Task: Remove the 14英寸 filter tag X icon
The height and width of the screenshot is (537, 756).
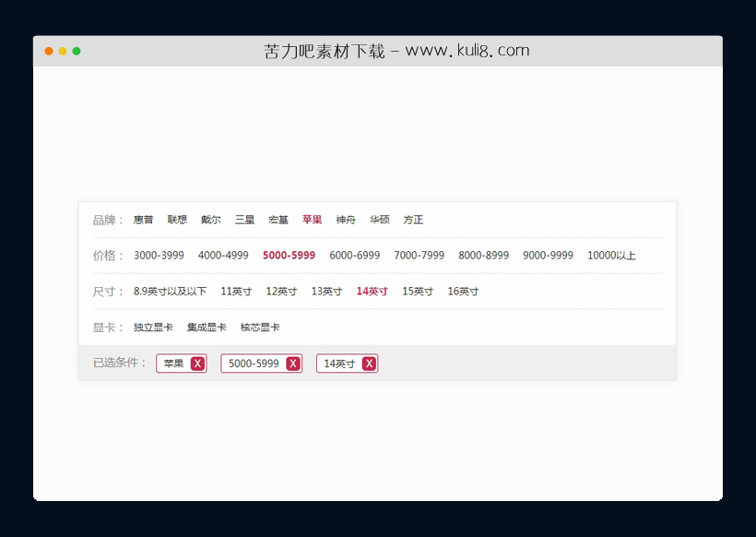Action: click(x=368, y=363)
